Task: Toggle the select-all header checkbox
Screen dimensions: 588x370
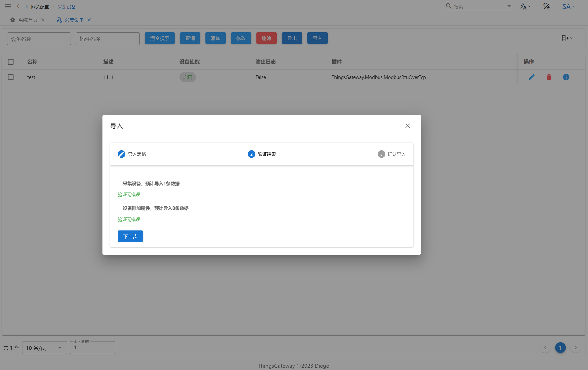Action: pos(11,62)
